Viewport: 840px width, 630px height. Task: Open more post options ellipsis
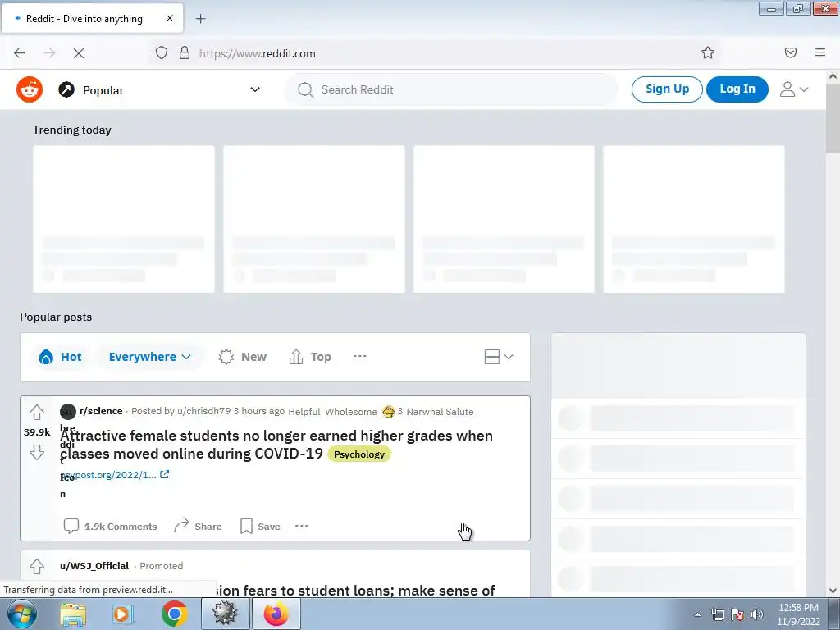[x=302, y=526]
